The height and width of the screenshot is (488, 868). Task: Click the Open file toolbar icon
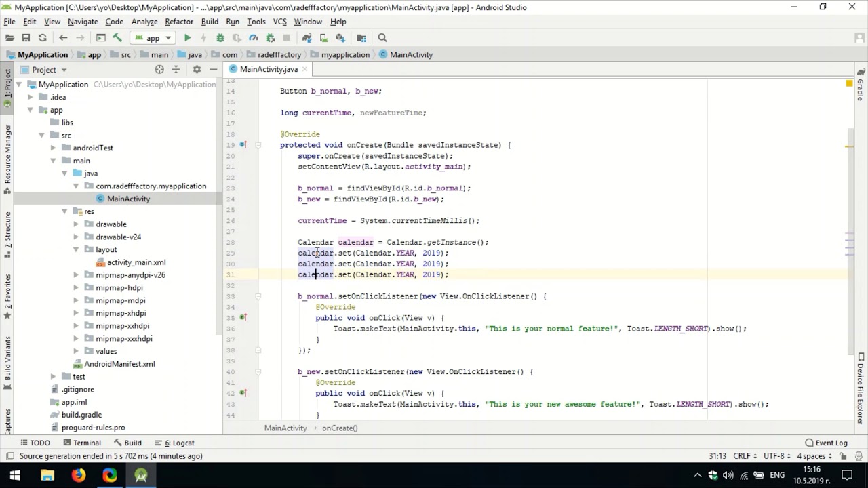9,38
